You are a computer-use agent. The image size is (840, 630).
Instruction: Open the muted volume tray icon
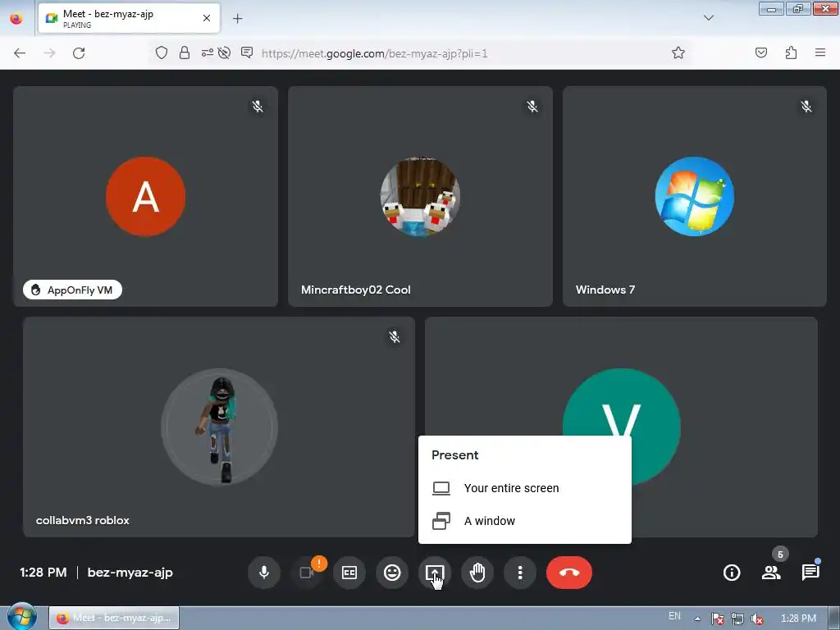(x=757, y=619)
